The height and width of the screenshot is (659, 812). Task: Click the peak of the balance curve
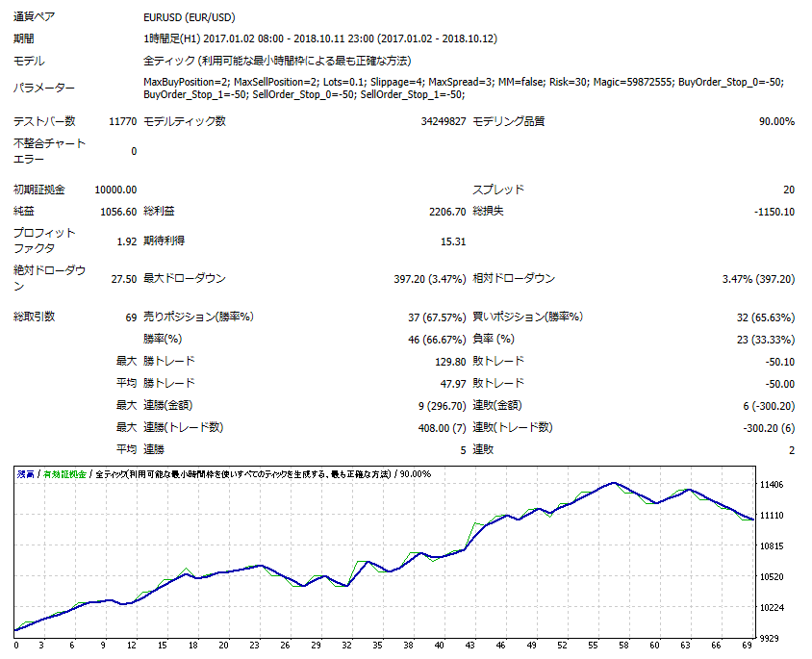616,481
